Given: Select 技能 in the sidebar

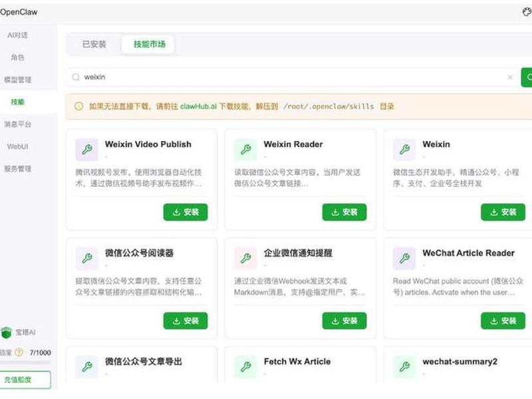Looking at the screenshot, I should click(18, 102).
